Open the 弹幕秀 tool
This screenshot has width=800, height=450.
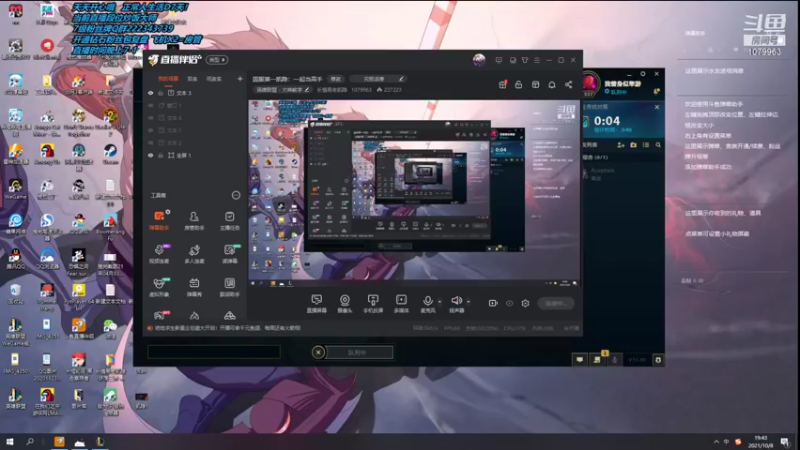coord(194,287)
